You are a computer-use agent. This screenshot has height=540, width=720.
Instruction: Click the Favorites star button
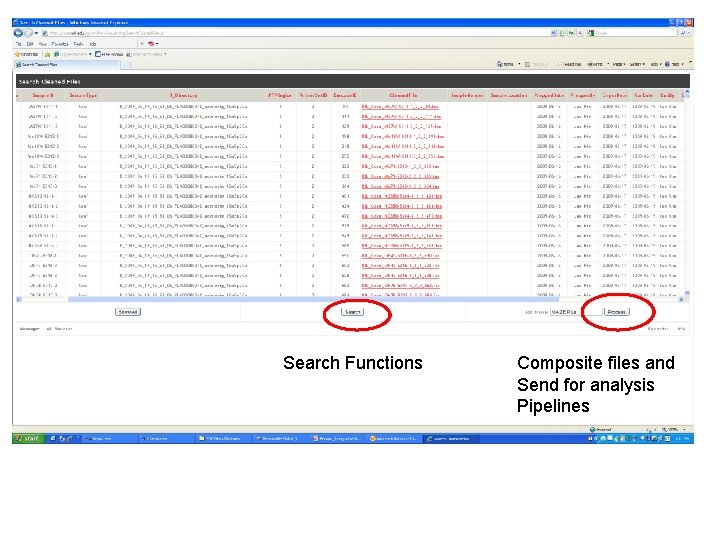click(x=26, y=54)
